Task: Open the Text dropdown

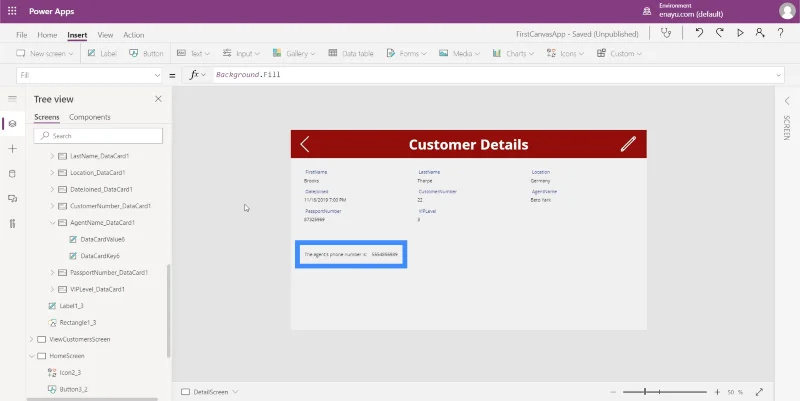Action: point(193,53)
